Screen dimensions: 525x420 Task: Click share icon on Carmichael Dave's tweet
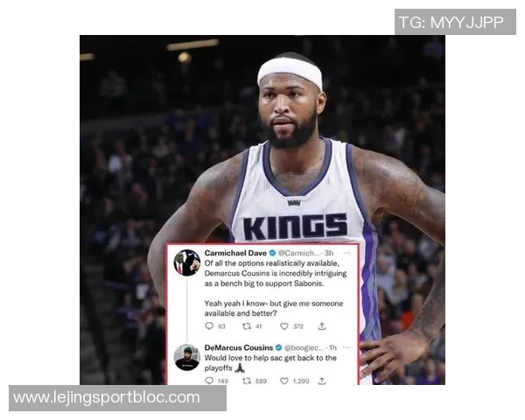click(322, 325)
